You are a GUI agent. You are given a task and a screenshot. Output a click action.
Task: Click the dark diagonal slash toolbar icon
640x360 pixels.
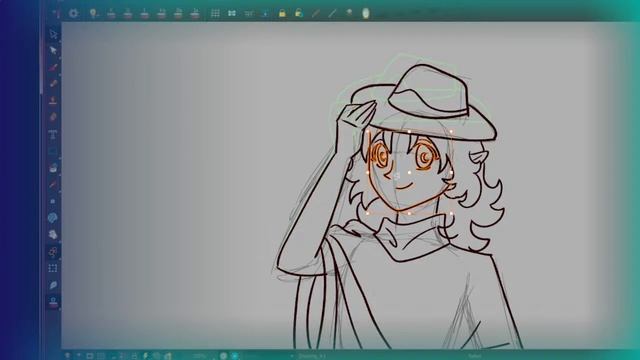tap(316, 13)
